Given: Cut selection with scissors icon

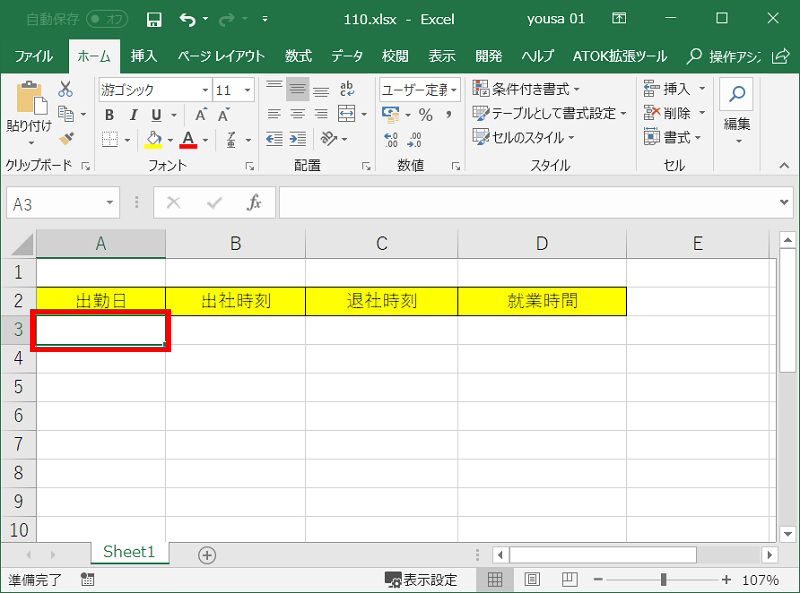Looking at the screenshot, I should 65,89.
